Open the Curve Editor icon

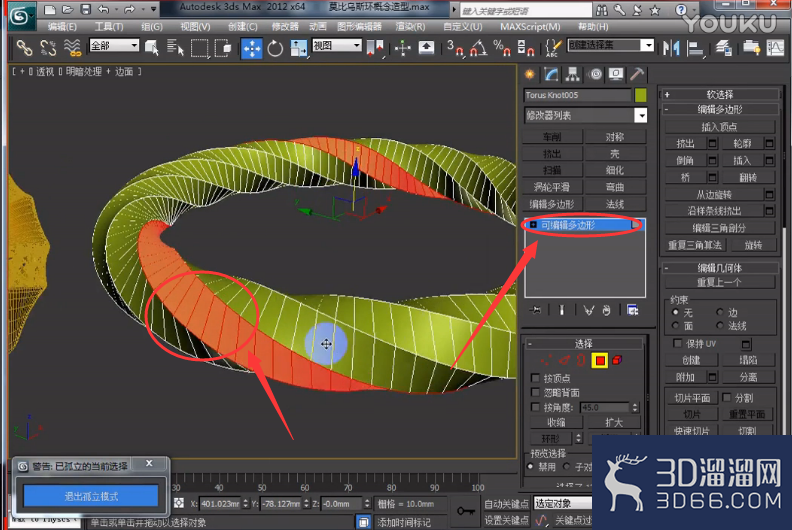[x=775, y=48]
